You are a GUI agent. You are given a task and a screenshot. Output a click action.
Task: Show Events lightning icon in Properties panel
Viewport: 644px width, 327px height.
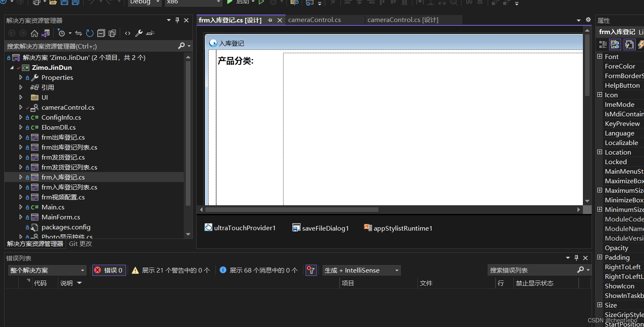(641, 44)
